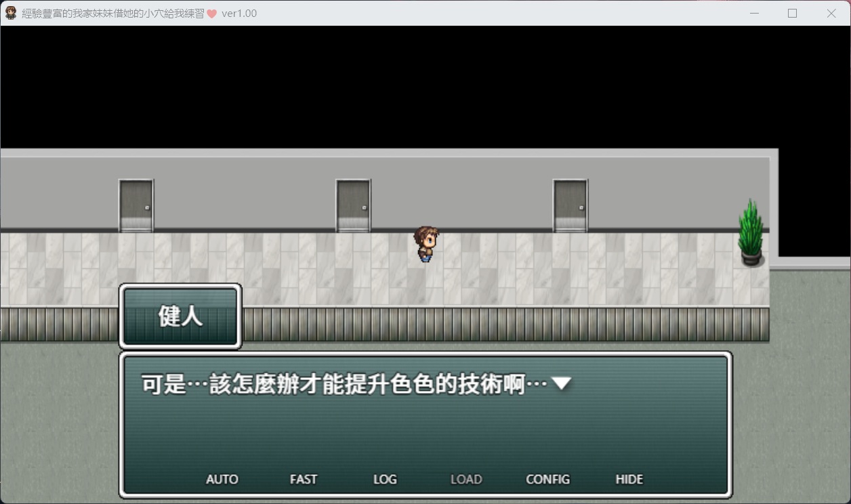Click the brown-haired character sprite

tap(426, 244)
